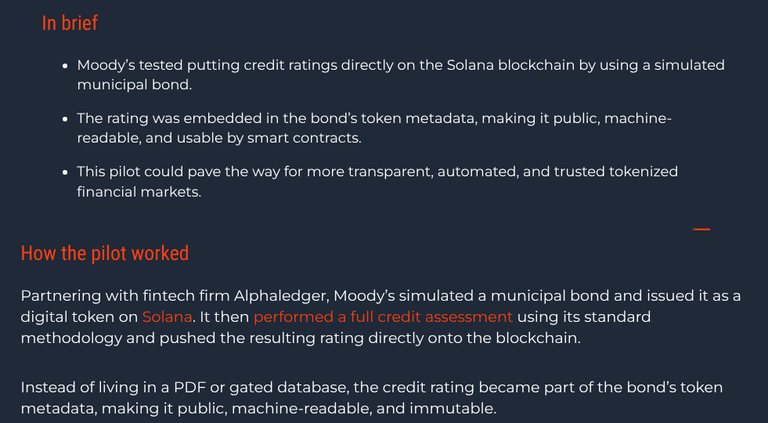Viewport: 768px width, 423px height.
Task: Click 'machine-readable, and immutable.' text
Action: 364,408
